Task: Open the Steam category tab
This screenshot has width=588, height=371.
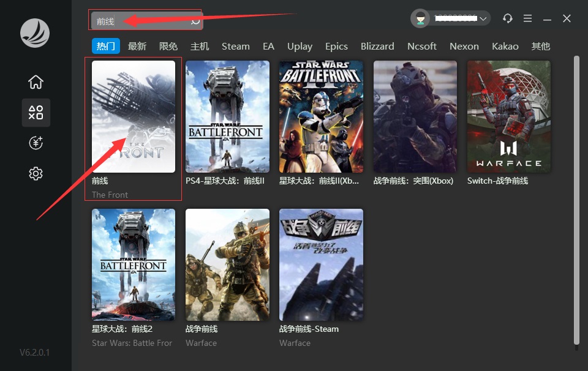Action: (235, 46)
